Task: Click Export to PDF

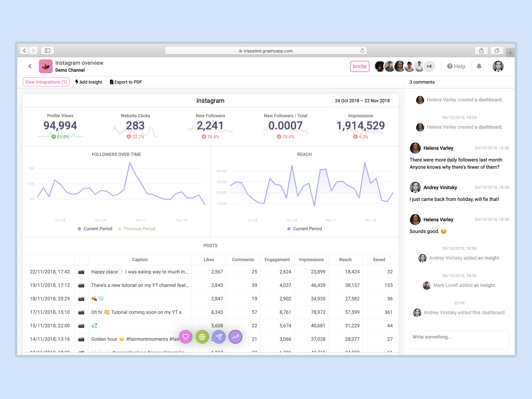Action: [x=126, y=82]
